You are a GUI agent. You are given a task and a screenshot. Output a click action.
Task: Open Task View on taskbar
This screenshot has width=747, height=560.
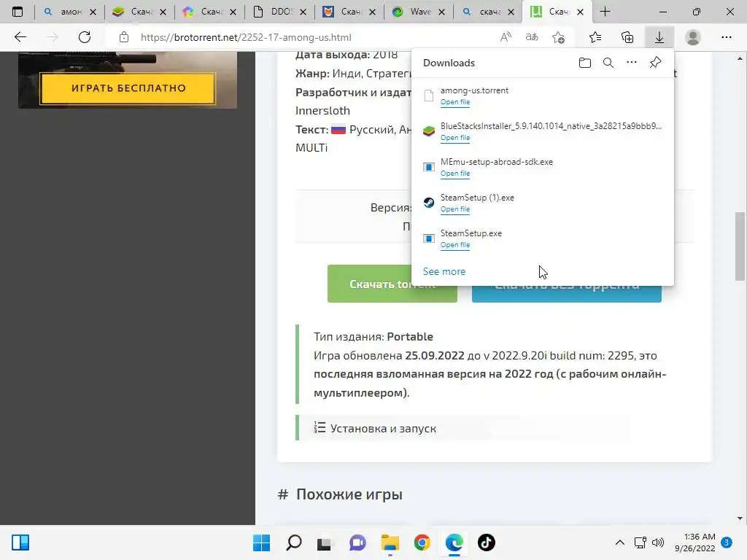click(325, 542)
